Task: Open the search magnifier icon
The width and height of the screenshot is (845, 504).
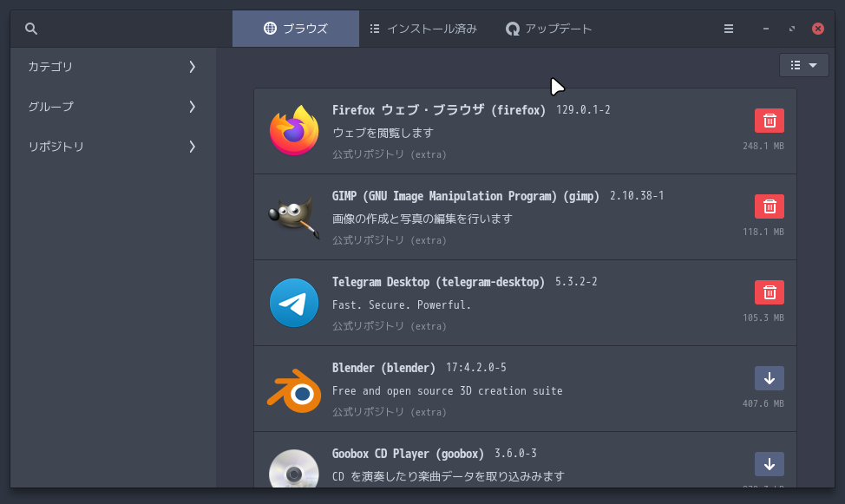Action: 31,29
